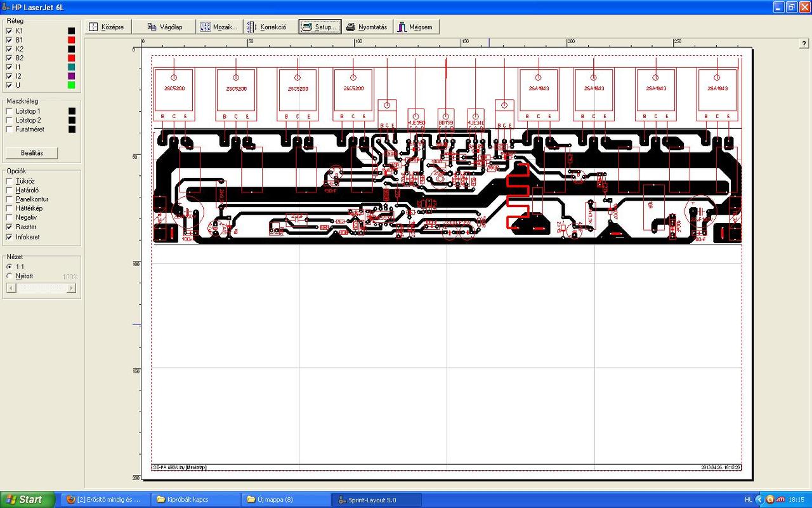
Task: Click the U layer green color swatch
Action: pyautogui.click(x=72, y=85)
